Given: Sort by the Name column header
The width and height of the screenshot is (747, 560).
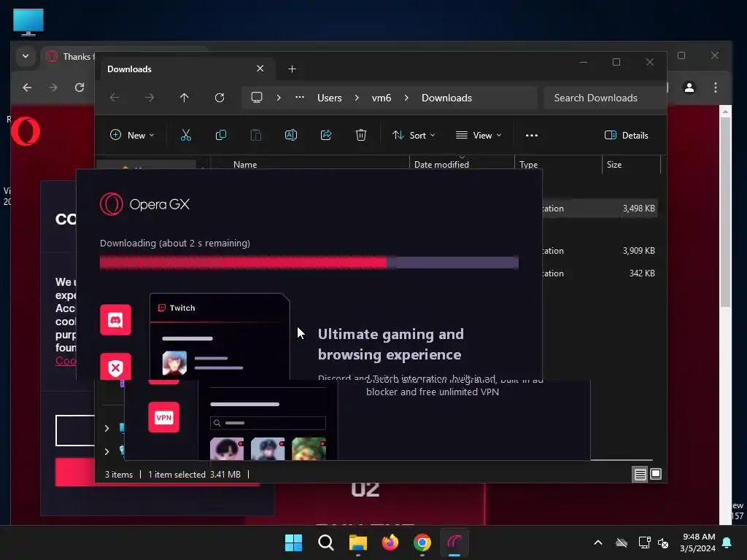Looking at the screenshot, I should click(x=245, y=164).
